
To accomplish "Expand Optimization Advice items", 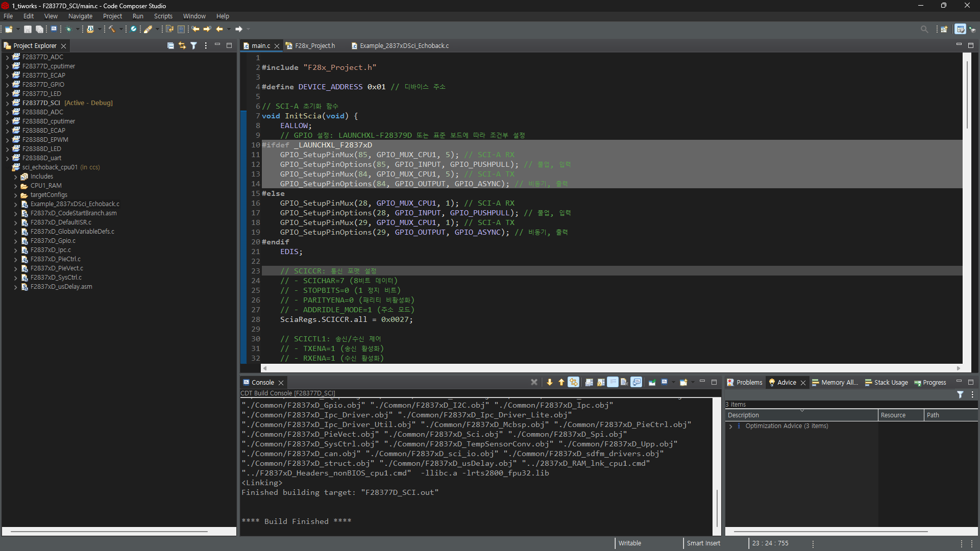I will pos(730,426).
